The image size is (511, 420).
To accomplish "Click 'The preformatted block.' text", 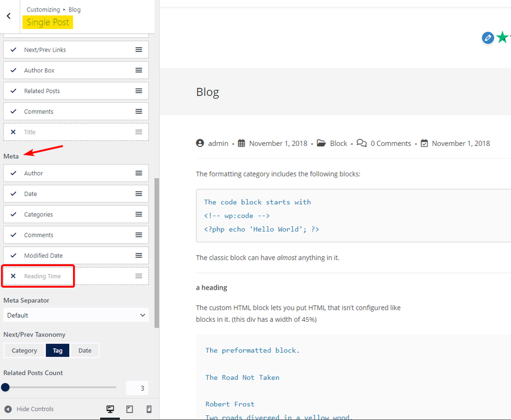I will click(x=253, y=350).
